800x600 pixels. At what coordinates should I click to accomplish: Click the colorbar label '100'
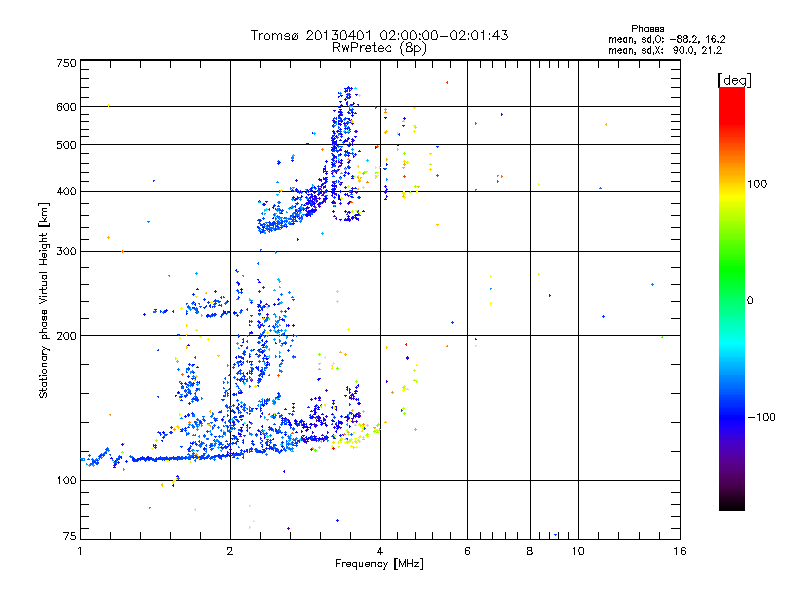757,184
